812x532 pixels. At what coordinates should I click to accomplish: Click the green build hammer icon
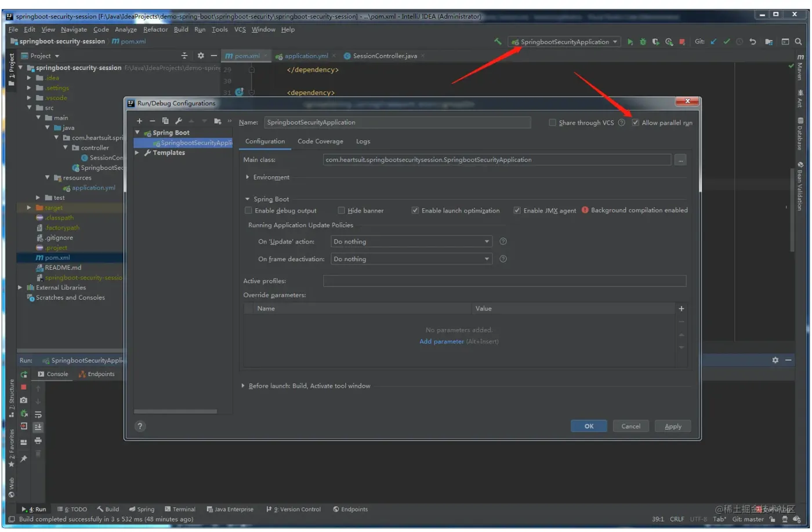[498, 42]
